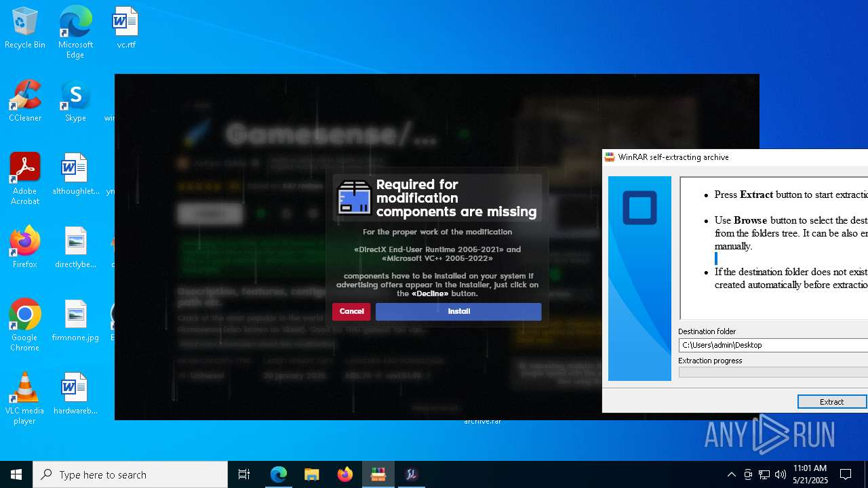Screen dimensions: 868x488
Task: Open Firefox from the taskbar
Action: point(345,474)
